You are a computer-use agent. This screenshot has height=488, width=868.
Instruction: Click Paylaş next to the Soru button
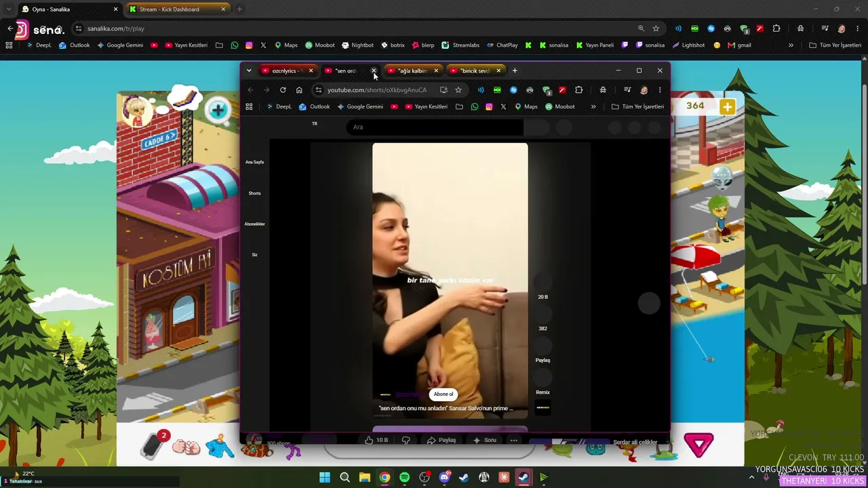(441, 440)
